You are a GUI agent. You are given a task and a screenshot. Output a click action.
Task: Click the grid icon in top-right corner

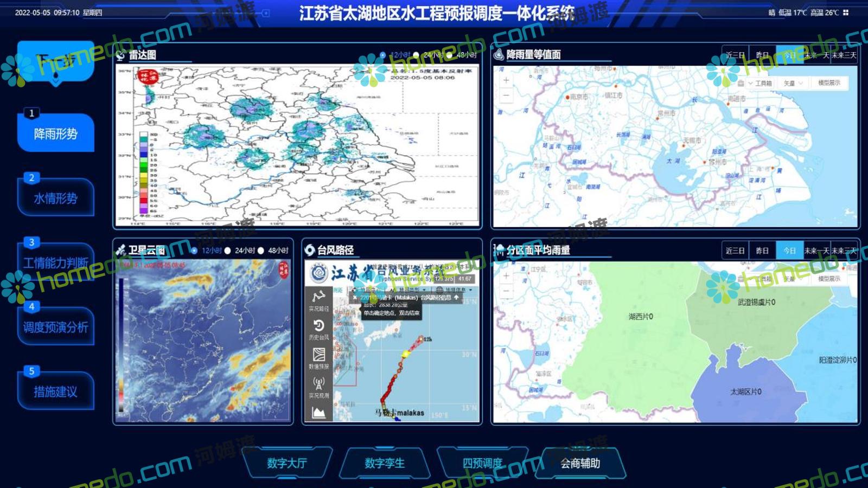846,12
